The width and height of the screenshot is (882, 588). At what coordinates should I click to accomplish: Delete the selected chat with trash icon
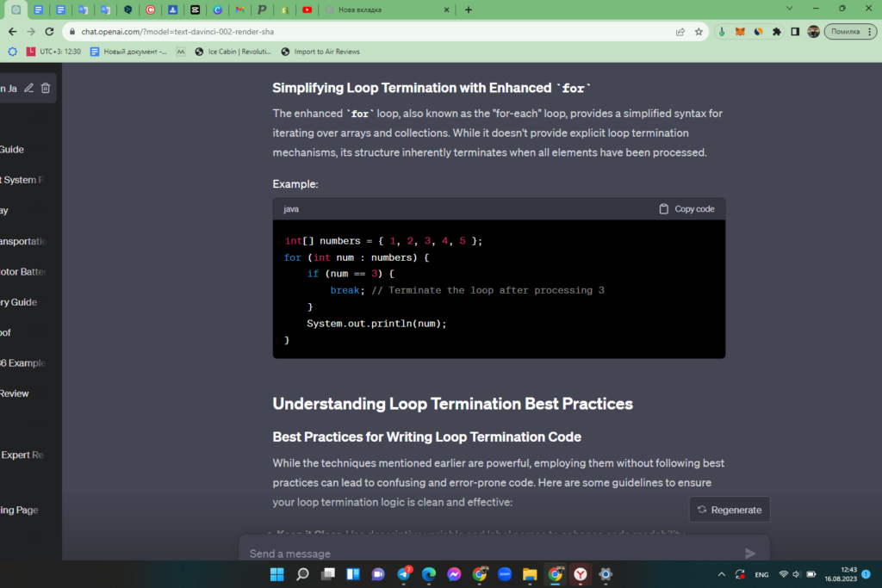coord(46,88)
